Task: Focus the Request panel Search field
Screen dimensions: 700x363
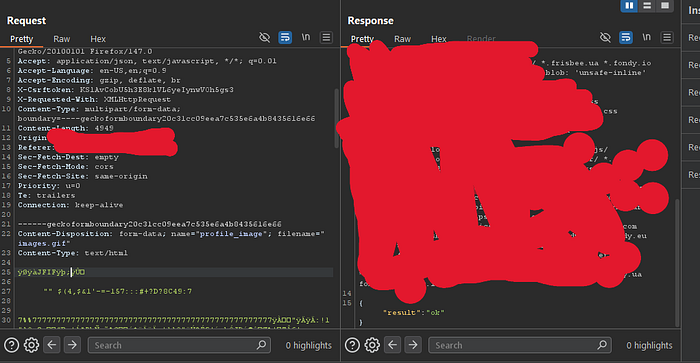Action: tap(179, 345)
